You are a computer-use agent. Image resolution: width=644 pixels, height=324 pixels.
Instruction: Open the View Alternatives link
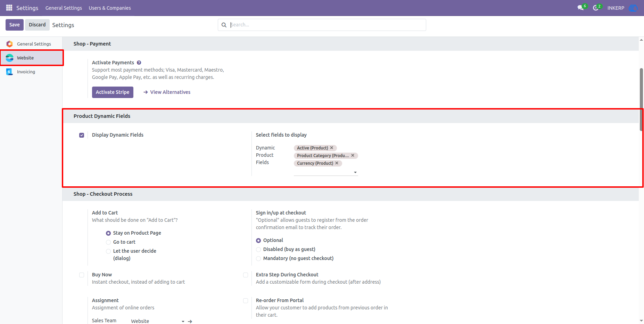170,92
